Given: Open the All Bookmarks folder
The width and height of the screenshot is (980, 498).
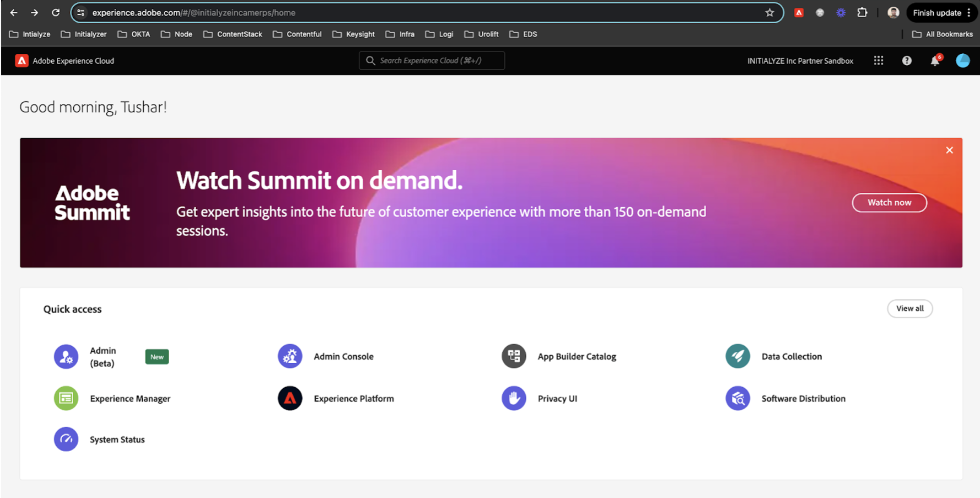Looking at the screenshot, I should click(x=943, y=34).
